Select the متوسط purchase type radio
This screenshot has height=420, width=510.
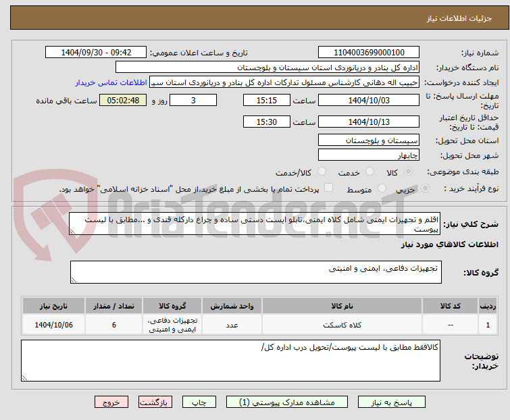(382, 188)
